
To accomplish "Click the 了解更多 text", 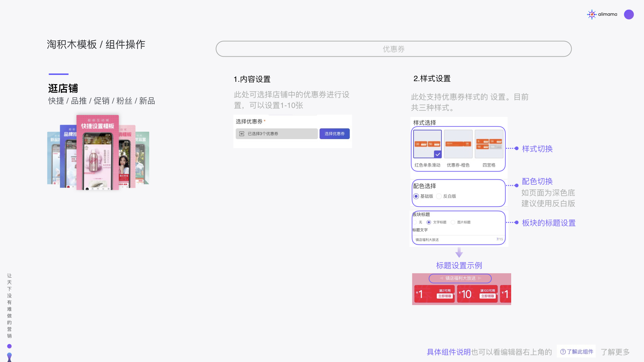I will click(x=615, y=352).
